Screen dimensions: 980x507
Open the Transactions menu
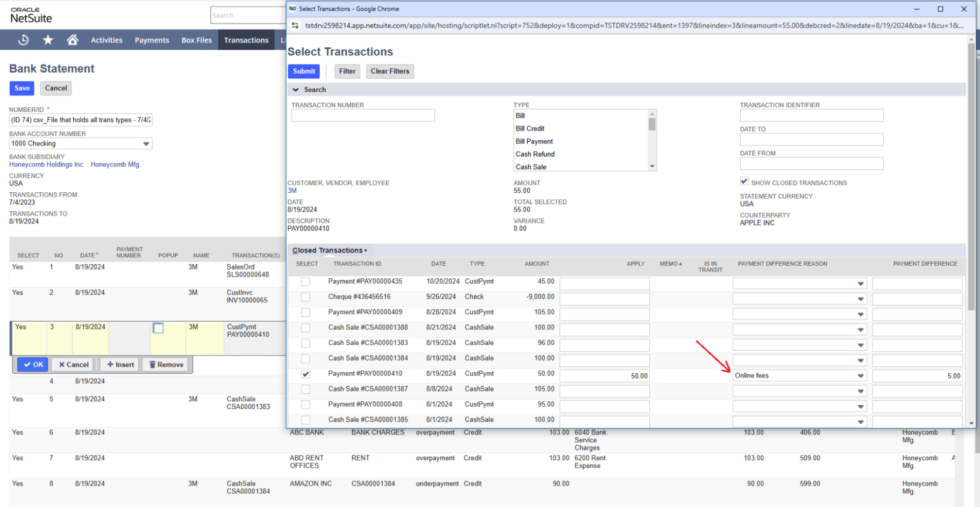point(246,40)
